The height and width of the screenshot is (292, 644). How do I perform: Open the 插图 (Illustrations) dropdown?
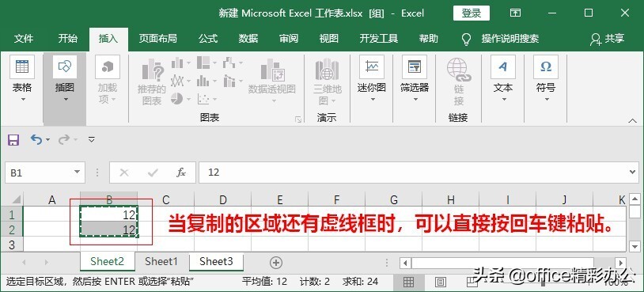(65, 80)
